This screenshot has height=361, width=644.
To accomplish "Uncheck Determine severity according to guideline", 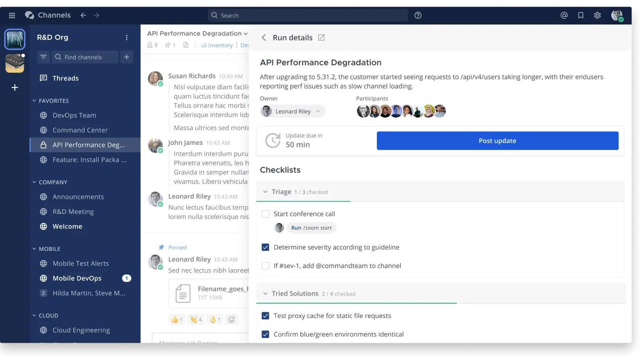I will pos(265,247).
